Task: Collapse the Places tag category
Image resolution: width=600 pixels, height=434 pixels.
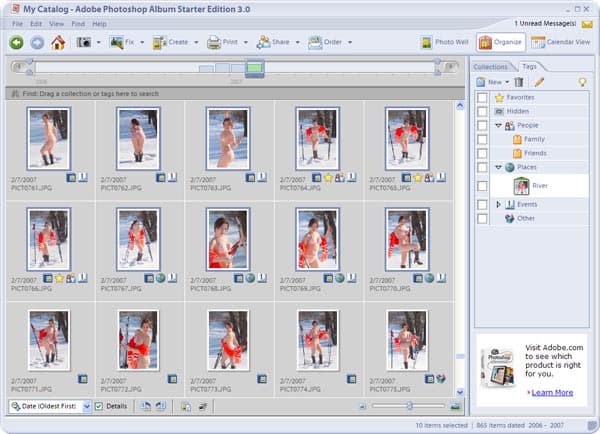Action: (498, 167)
